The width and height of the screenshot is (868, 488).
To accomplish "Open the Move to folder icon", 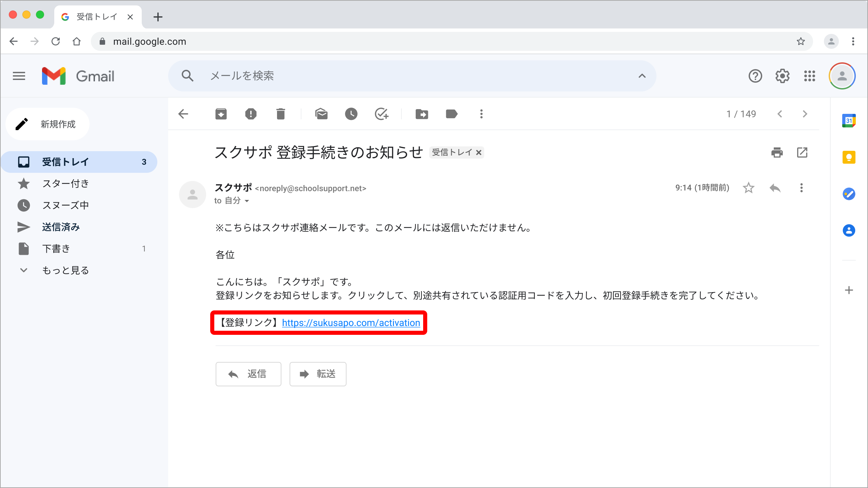I will (422, 114).
